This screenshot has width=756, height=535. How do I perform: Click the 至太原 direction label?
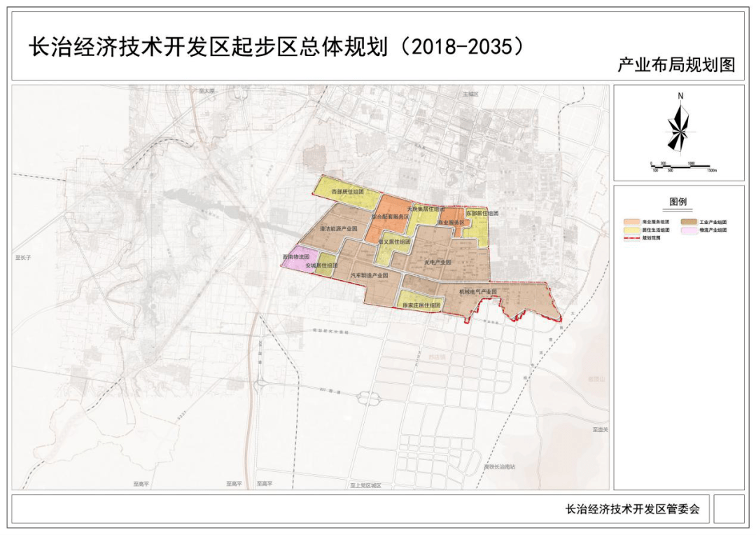[x=206, y=91]
